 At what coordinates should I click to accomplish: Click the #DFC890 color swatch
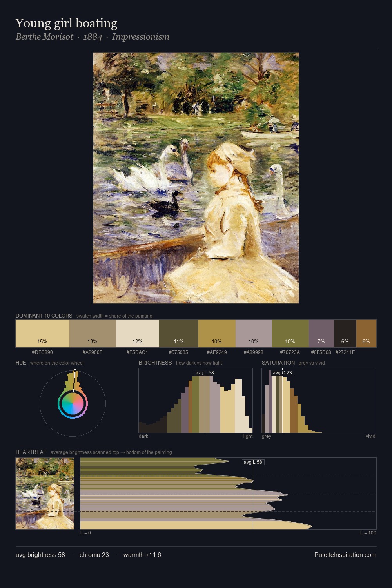42,334
